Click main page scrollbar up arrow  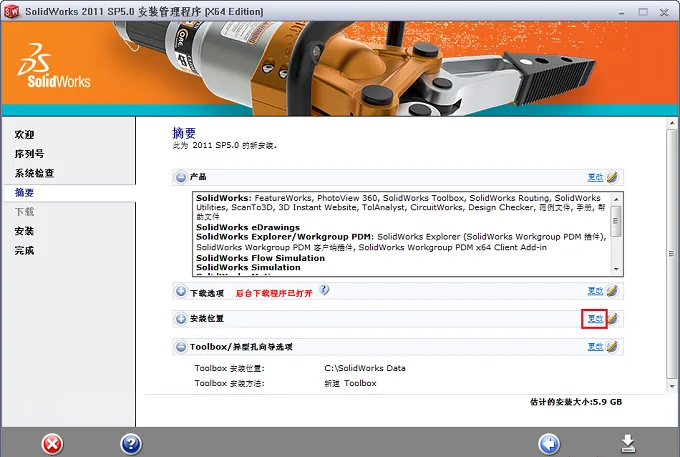[x=672, y=123]
